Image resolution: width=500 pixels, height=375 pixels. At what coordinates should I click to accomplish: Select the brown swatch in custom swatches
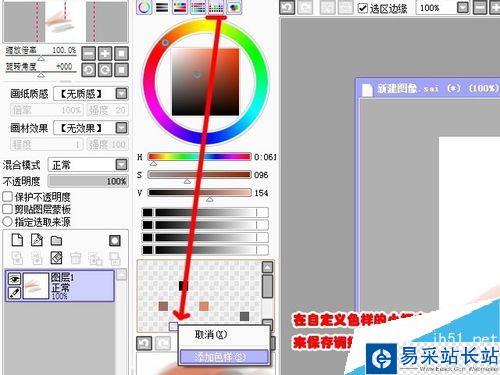point(163,306)
